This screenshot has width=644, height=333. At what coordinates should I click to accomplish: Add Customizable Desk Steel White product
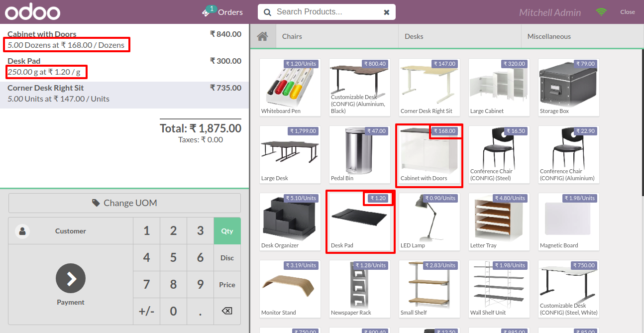click(569, 289)
